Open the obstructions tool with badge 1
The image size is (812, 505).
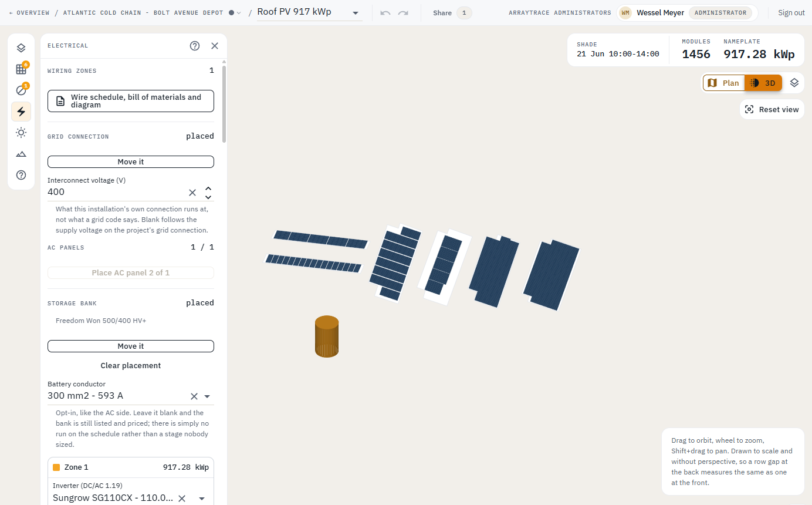click(x=21, y=90)
